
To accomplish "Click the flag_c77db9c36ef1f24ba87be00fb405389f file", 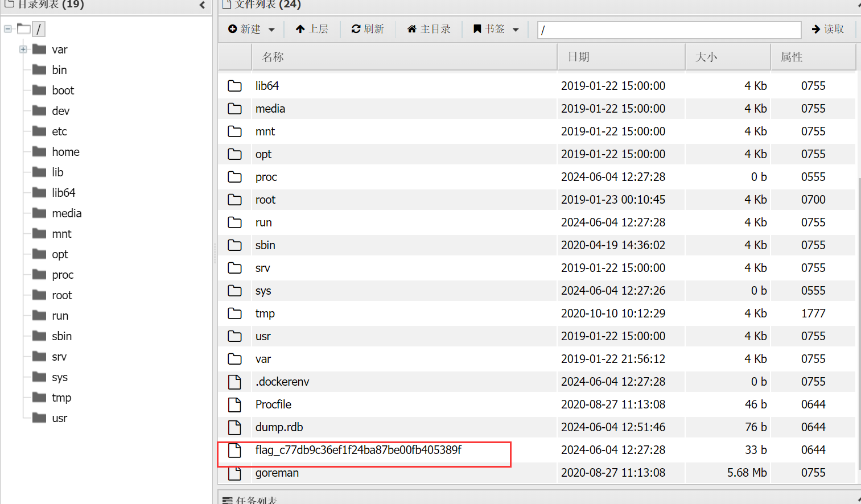I will coord(358,450).
